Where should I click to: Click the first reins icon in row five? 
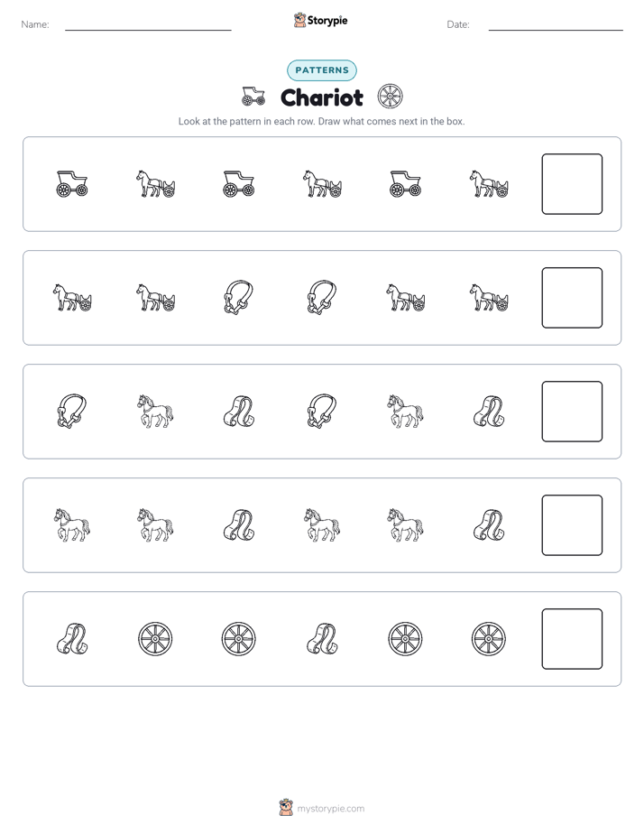(x=72, y=639)
